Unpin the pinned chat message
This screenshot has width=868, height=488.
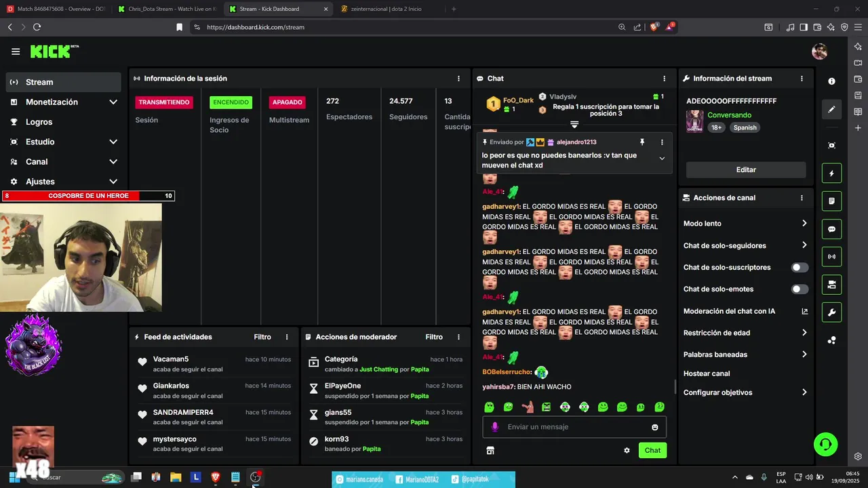[642, 142]
